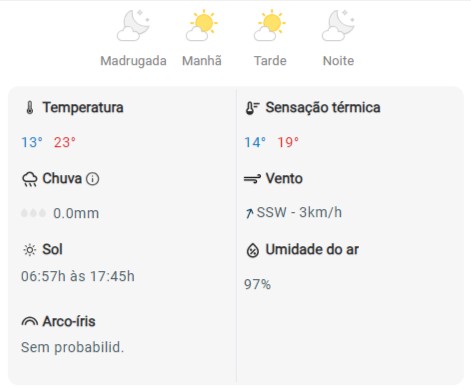
Task: Click the rainbow icon beside Arco-íris
Action: pos(30,321)
